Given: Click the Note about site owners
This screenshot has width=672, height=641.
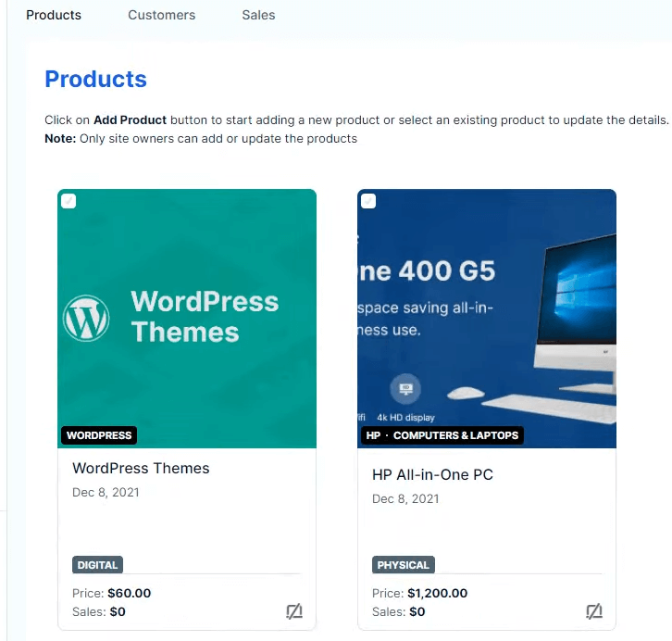Looking at the screenshot, I should pos(201,139).
